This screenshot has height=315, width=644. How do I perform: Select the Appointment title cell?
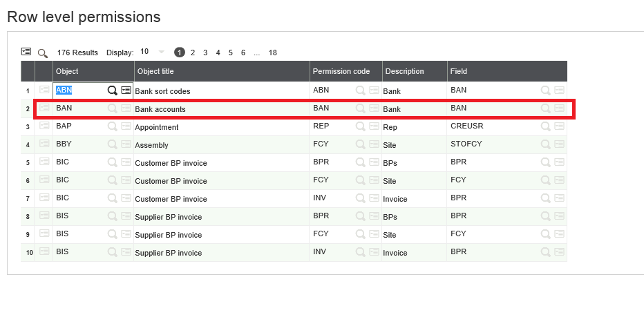coord(222,127)
